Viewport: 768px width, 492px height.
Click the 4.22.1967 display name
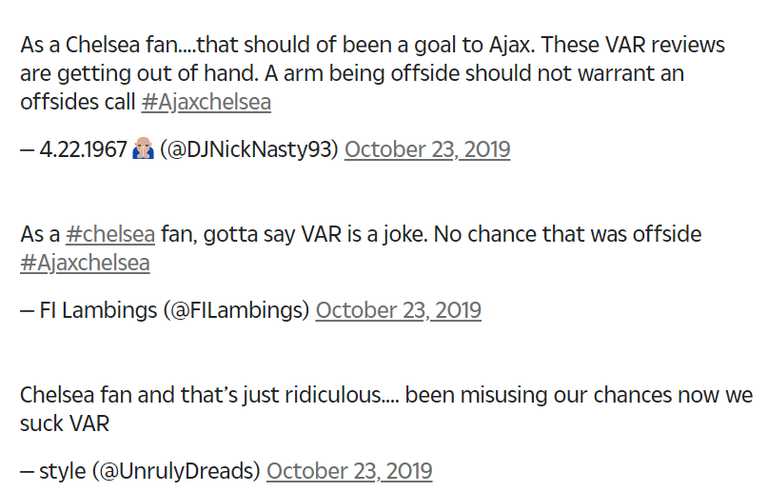[83, 150]
